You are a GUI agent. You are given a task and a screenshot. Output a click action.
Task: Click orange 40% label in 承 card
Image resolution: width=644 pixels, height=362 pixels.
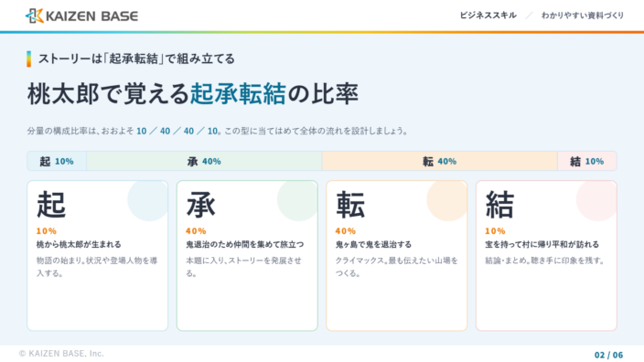point(196,231)
